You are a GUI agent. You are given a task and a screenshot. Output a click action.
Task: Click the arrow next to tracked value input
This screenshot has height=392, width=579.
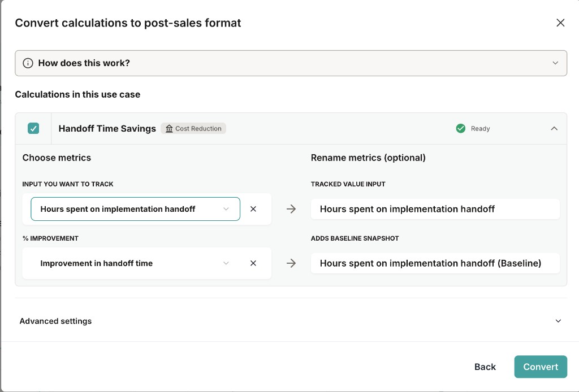point(291,209)
